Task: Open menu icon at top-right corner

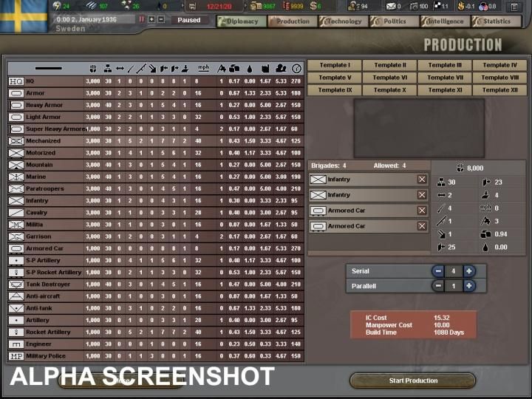Action: tap(514, 7)
